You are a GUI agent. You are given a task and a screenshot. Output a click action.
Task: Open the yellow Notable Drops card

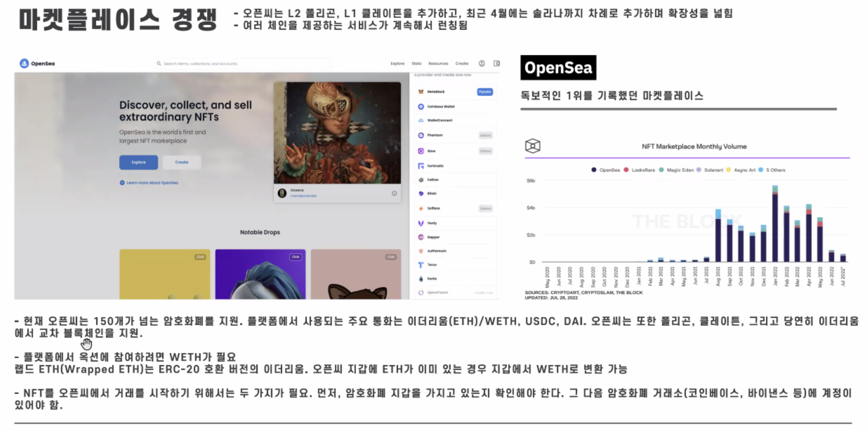coord(165,274)
